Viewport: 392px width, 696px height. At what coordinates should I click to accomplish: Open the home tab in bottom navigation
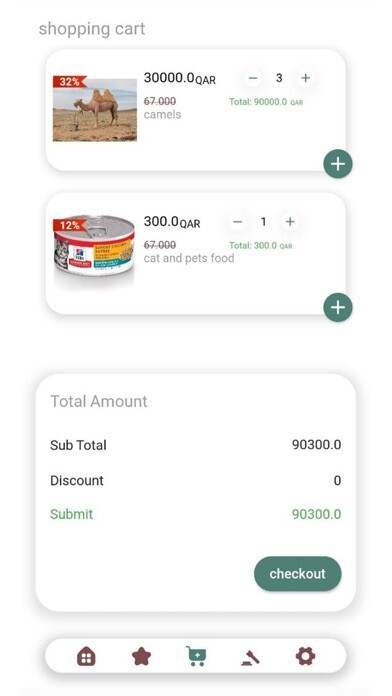[87, 656]
